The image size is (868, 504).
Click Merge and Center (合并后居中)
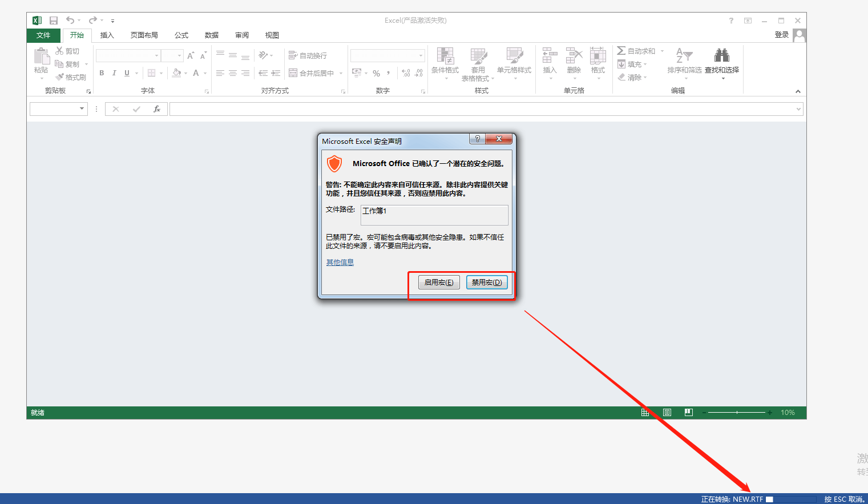coord(311,73)
